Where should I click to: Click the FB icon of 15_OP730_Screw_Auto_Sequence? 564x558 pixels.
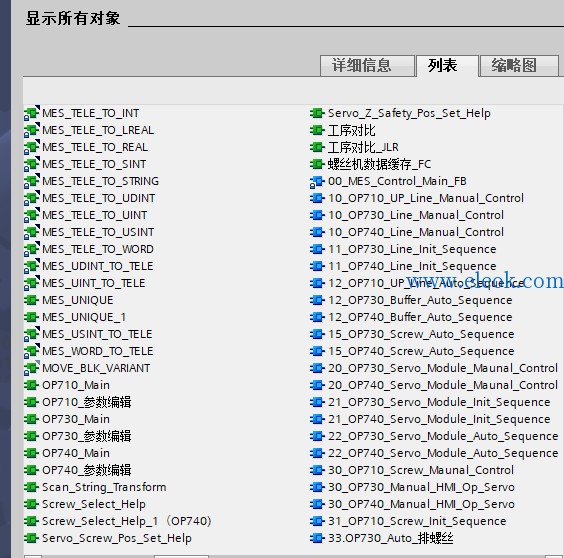tap(317, 334)
